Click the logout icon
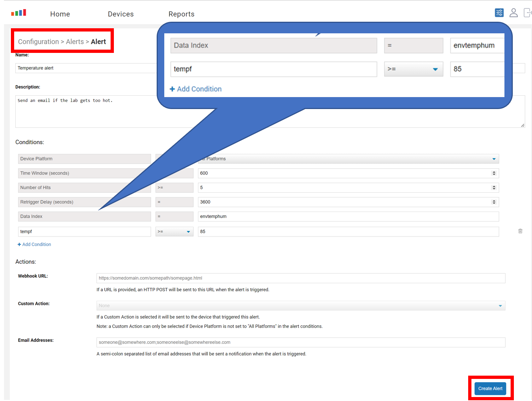 528,13
